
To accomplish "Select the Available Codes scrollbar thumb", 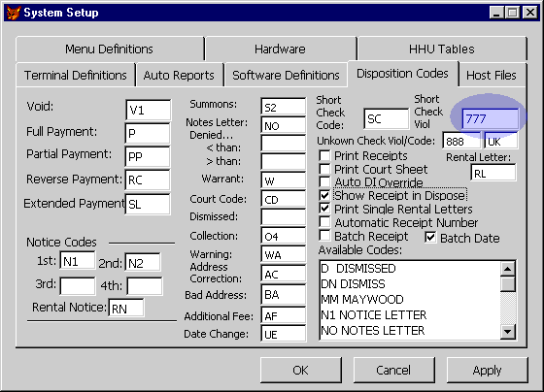I will click(507, 284).
